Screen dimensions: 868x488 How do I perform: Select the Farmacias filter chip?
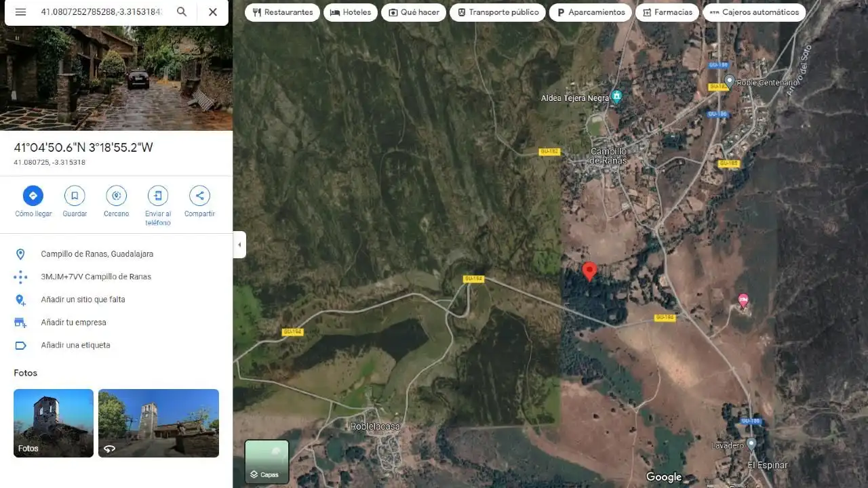click(667, 12)
